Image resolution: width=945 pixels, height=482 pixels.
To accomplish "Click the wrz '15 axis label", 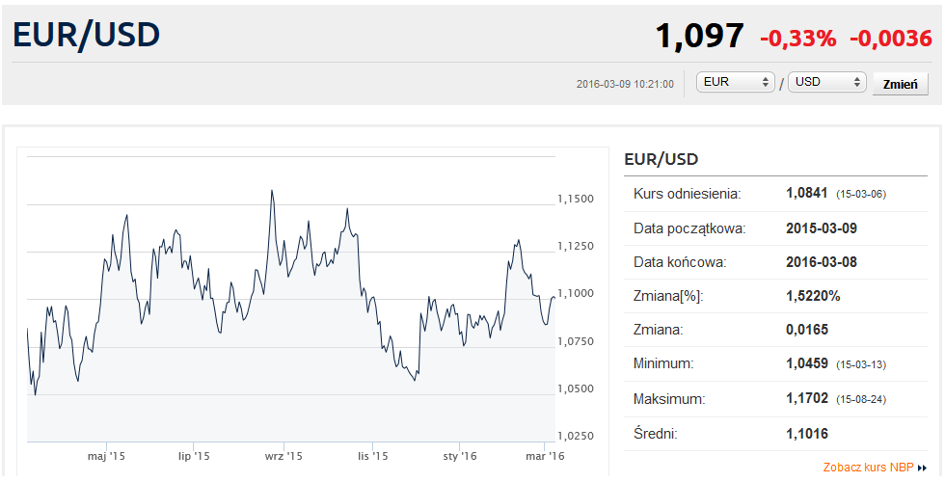I will coord(283,457).
